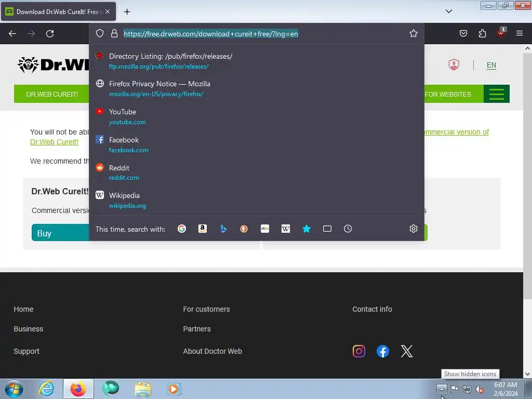Open search settings gear icon
Viewport: 532px width, 399px height.
tap(413, 229)
